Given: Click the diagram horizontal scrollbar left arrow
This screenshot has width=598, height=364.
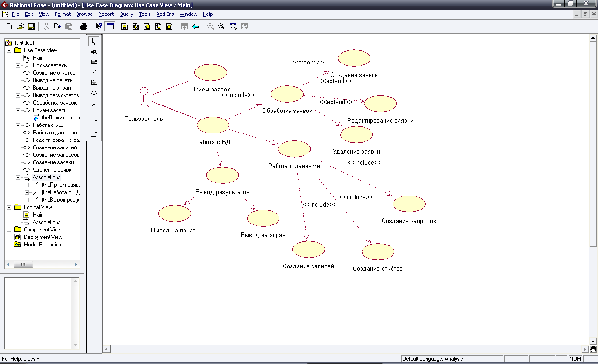Looking at the screenshot, I should click(107, 349).
